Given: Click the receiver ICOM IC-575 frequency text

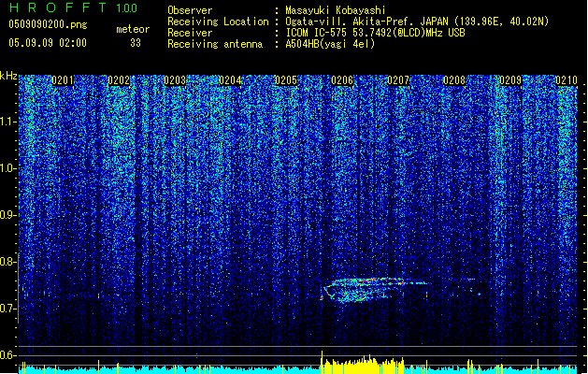Looking at the screenshot, I should tap(375, 33).
